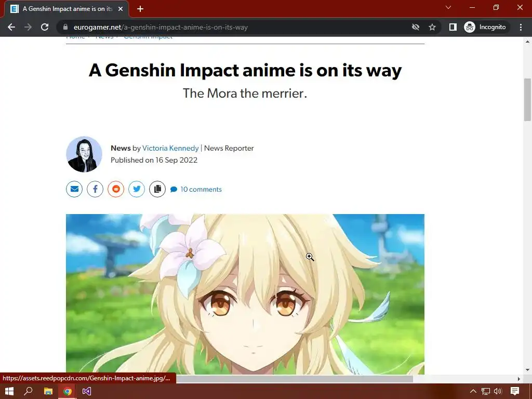532x399 pixels.
Task: Open the Genshin Impact anime image
Action: click(x=245, y=294)
